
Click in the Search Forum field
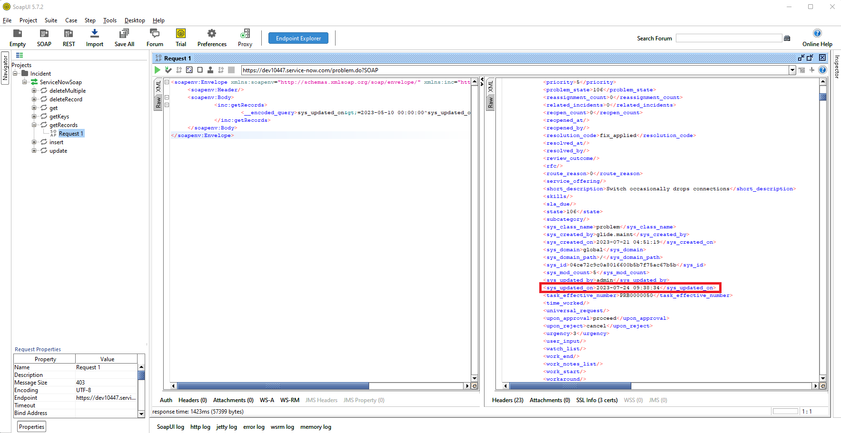[x=728, y=38]
